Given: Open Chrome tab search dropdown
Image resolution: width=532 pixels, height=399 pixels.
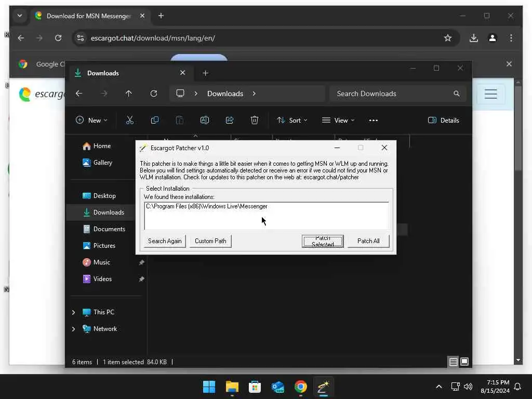Looking at the screenshot, I should [20, 16].
